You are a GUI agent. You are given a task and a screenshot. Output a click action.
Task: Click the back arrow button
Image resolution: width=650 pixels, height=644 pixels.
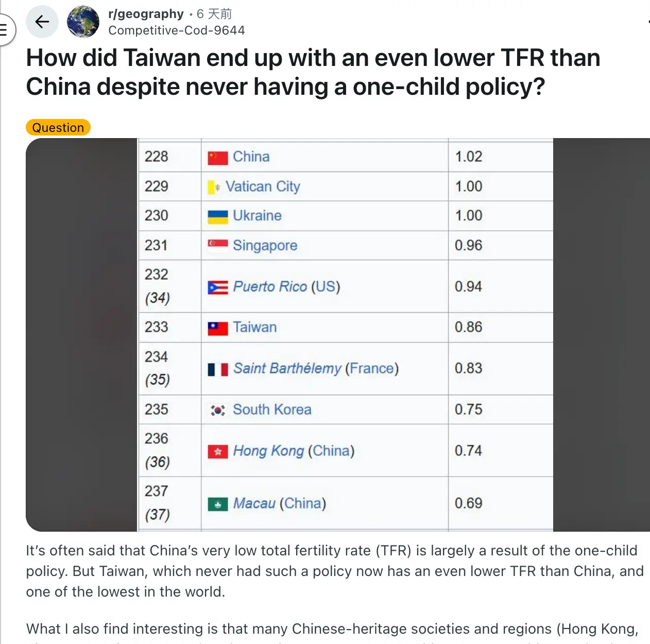42,22
